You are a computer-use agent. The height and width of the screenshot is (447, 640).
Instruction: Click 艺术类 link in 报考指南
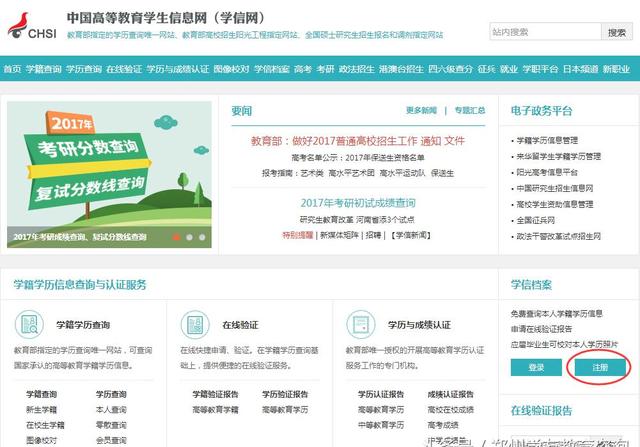[312, 173]
